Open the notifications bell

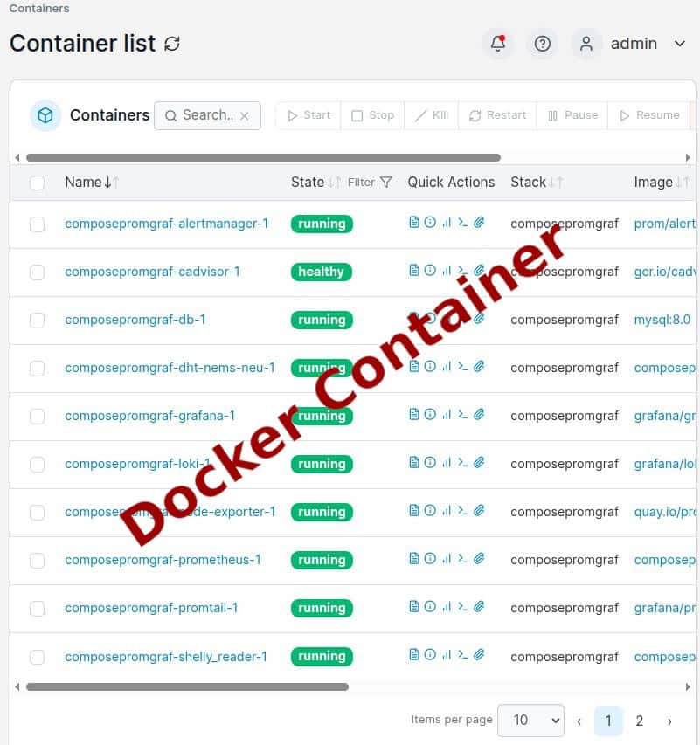click(498, 43)
